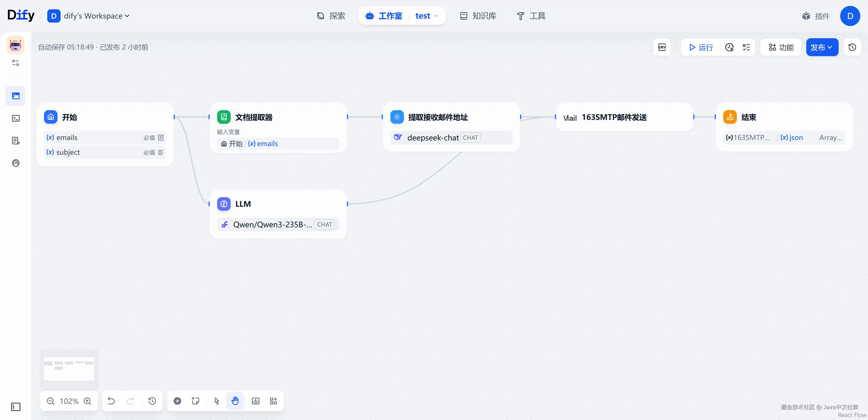Click the 运行 run button
Image resolution: width=868 pixels, height=420 pixels.
click(x=701, y=47)
